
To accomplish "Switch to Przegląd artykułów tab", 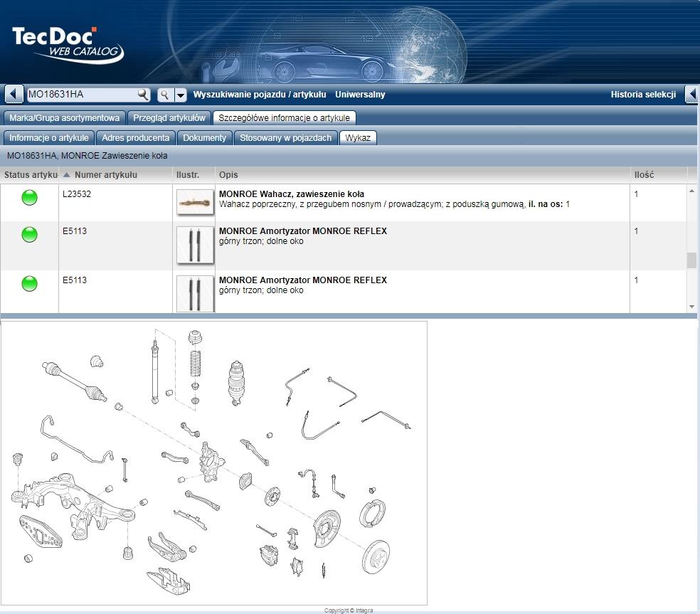I will coord(169,118).
